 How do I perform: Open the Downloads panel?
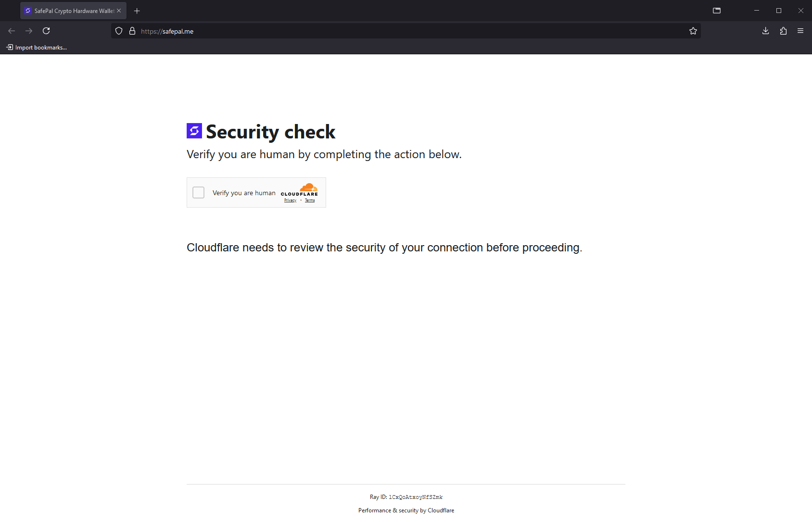tap(766, 31)
